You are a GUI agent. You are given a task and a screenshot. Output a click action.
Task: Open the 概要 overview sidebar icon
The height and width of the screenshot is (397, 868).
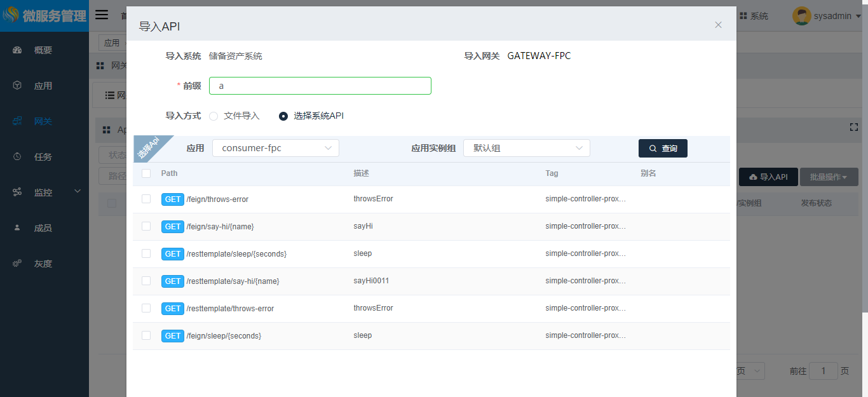coord(17,50)
